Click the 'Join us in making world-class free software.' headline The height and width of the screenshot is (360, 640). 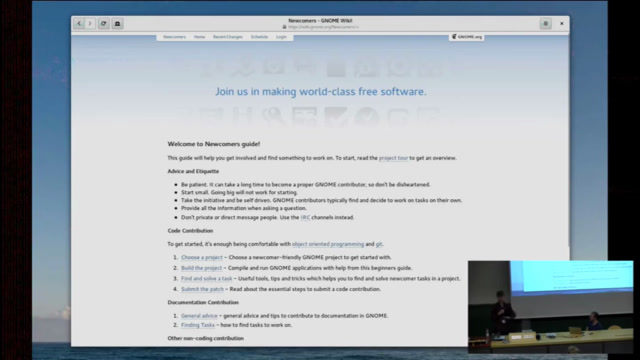point(321,91)
